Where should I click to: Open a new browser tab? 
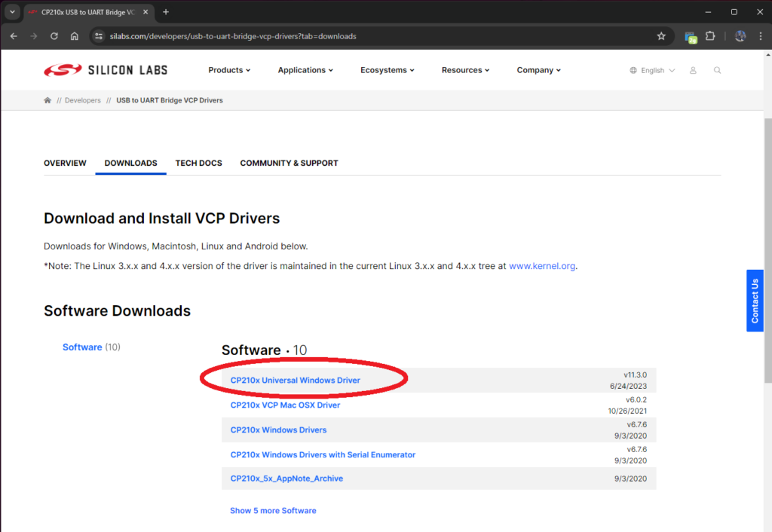(166, 12)
